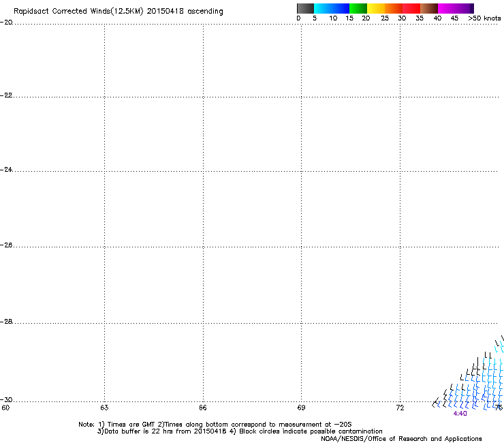Click the -22 latitude axis label

click(x=6, y=95)
